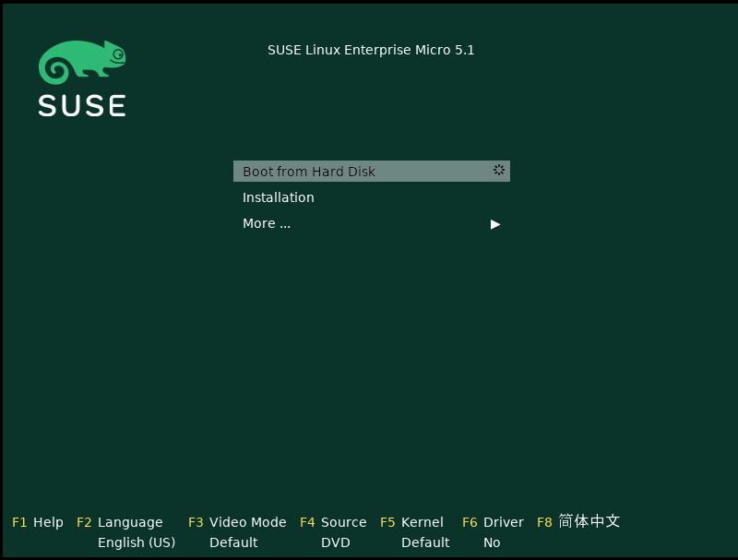Select the Boot from Hard Disk entry
Image resolution: width=738 pixels, height=560 pixels.
click(309, 172)
